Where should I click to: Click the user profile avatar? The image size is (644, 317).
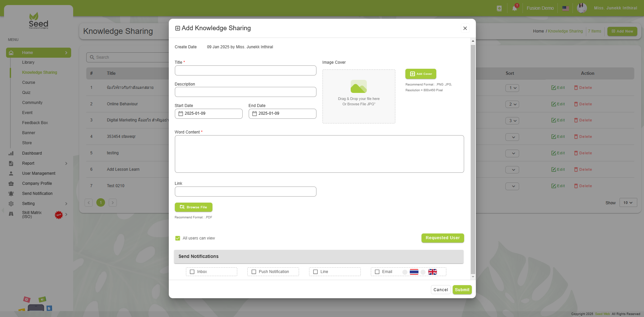[x=582, y=8]
